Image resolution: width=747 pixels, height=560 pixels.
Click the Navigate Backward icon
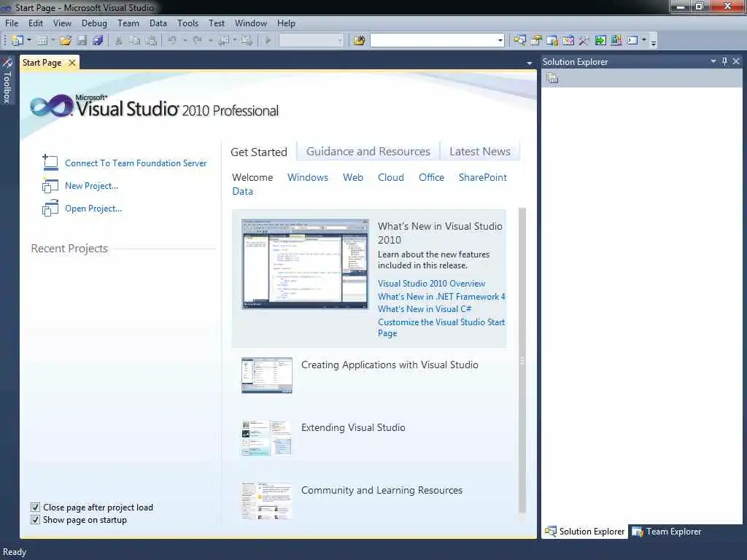(223, 41)
